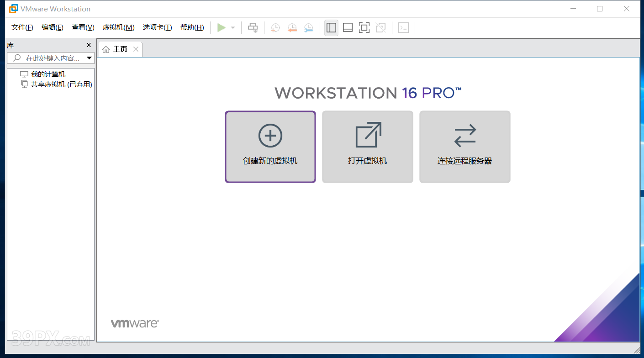Screen dimensions: 644x358
Task: Click the take snapshot clock icon
Action: point(275,28)
